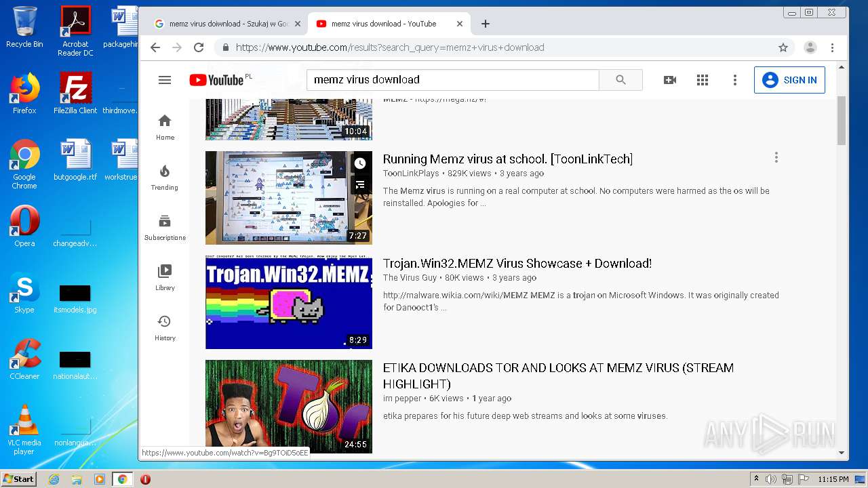Select Acrobat Reader DC desktop icon
This screenshot has width=868, height=488.
click(x=75, y=31)
